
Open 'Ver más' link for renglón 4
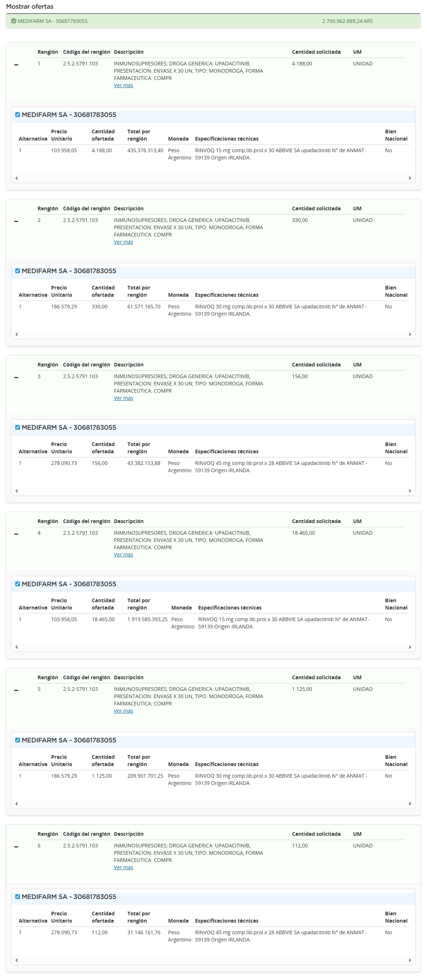(x=123, y=554)
